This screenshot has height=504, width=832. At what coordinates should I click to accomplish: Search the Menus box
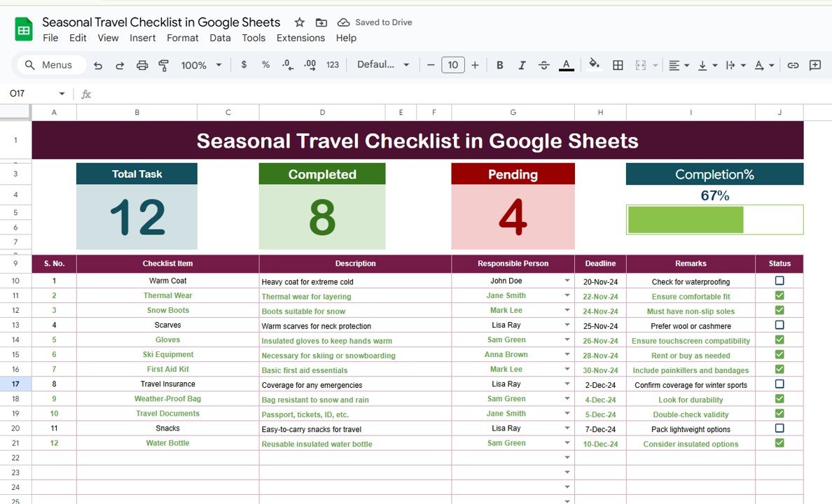click(x=51, y=64)
